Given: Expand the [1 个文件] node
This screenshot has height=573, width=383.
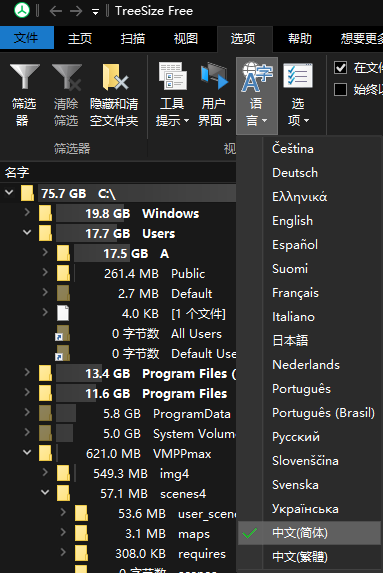Looking at the screenshot, I should 45,312.
